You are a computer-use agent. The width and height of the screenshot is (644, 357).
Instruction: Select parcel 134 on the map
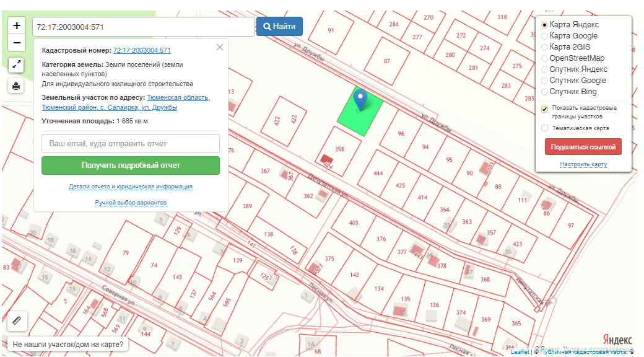click(x=379, y=288)
